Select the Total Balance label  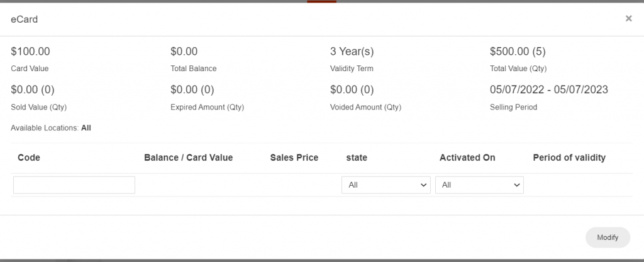(x=193, y=69)
